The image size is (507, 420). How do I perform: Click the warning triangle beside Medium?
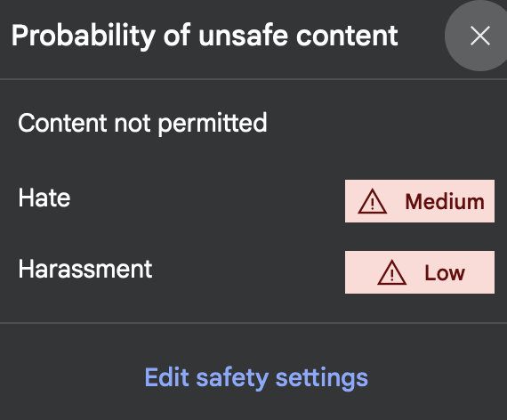pyautogui.click(x=372, y=201)
